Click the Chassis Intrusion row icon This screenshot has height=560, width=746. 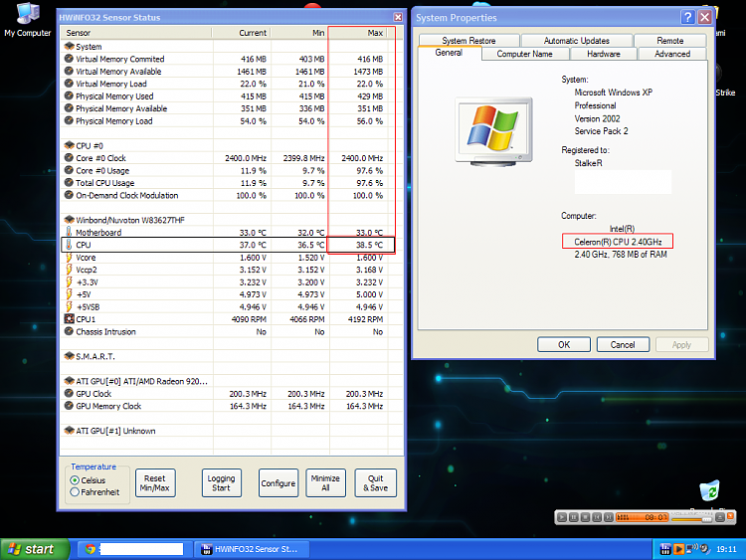(x=69, y=331)
